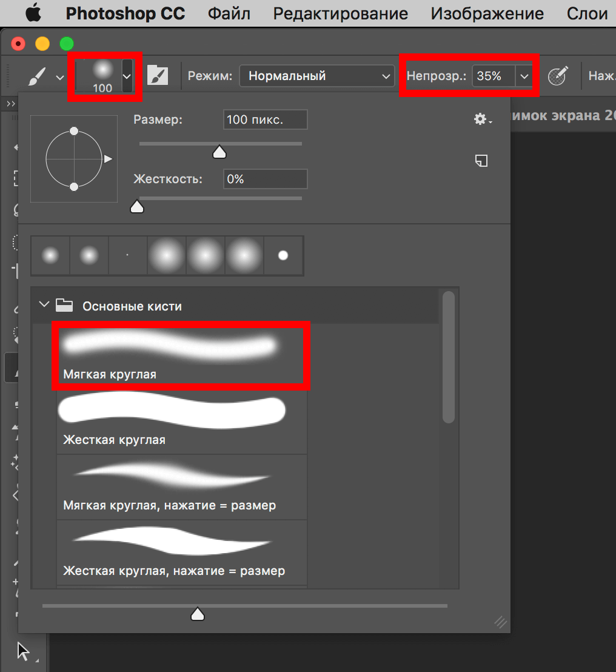
Task: Click the Brush tool icon in options bar
Action: click(x=36, y=76)
